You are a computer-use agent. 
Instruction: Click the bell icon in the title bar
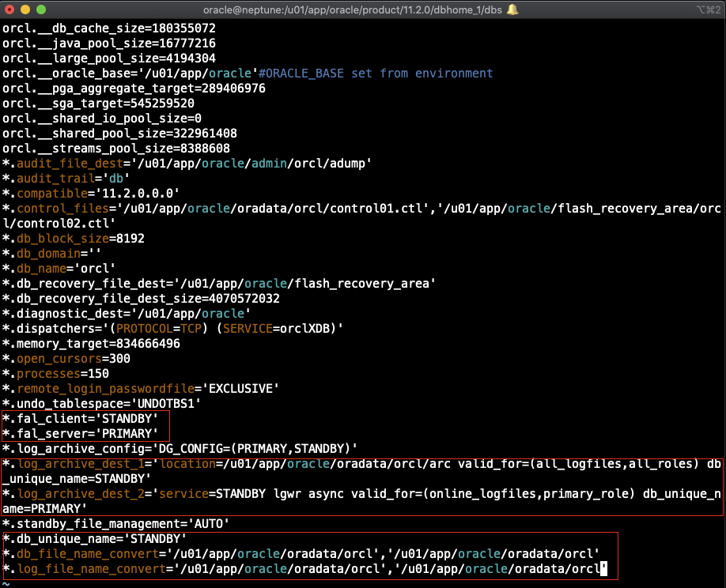pyautogui.click(x=512, y=9)
